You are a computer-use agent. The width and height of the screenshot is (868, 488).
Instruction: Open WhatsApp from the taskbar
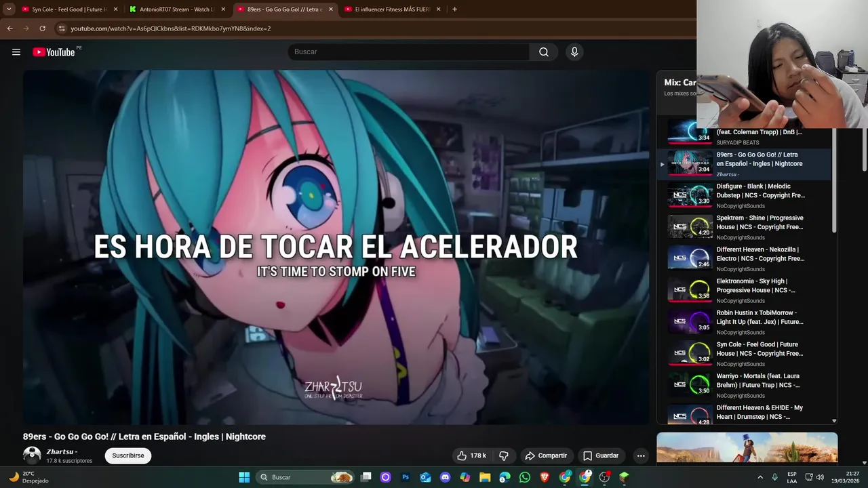[525, 477]
